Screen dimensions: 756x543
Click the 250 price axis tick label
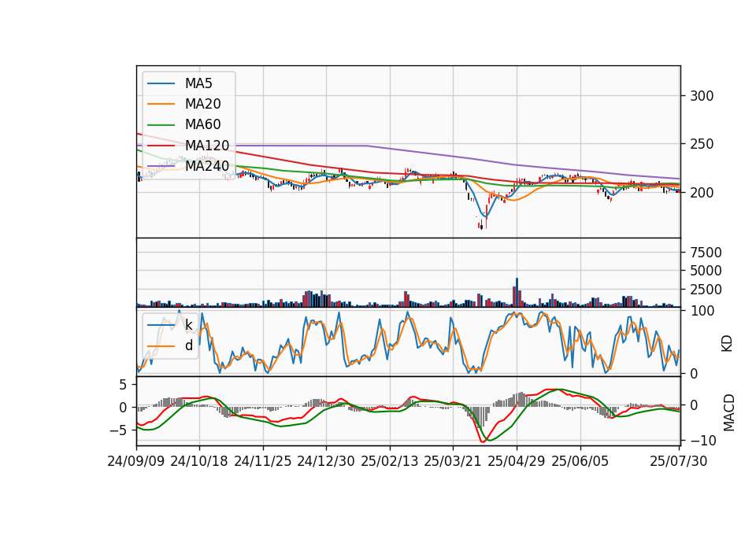coord(702,144)
